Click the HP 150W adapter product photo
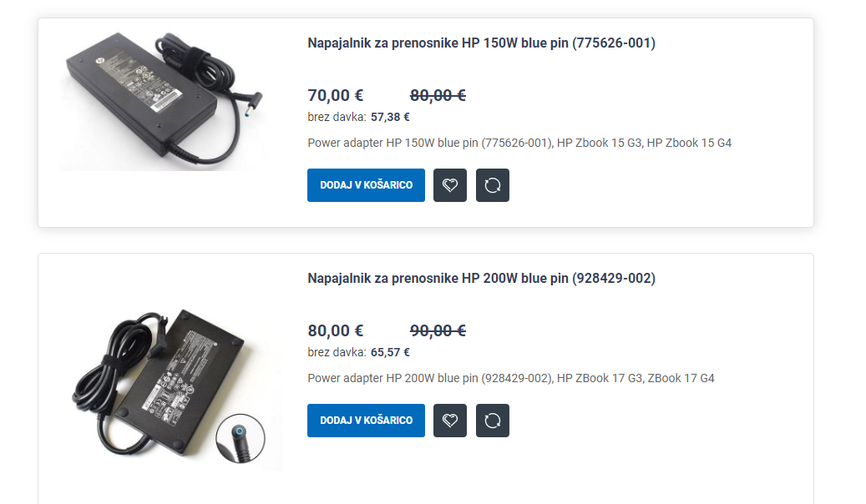 click(x=164, y=100)
